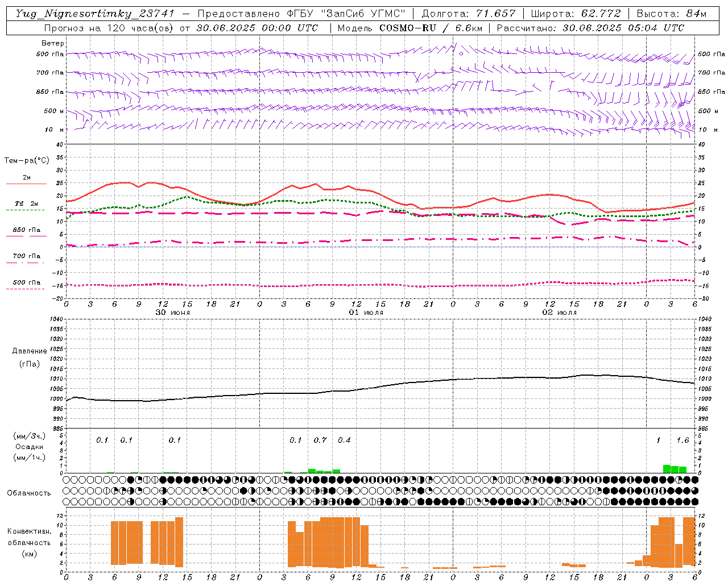This screenshot has width=728, height=582.
Task: Click the 30 июня date label
Action: [173, 313]
